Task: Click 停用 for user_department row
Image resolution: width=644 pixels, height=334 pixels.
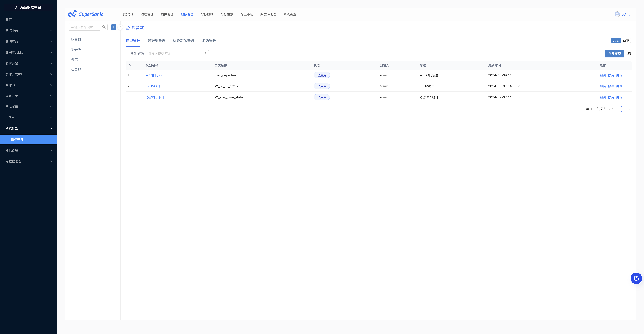Action: [x=611, y=75]
